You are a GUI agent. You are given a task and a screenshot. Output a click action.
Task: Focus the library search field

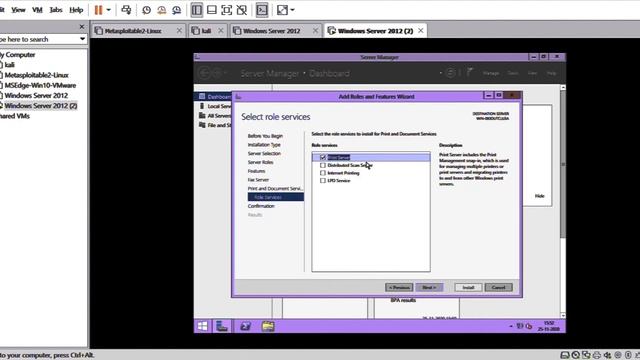[39, 39]
